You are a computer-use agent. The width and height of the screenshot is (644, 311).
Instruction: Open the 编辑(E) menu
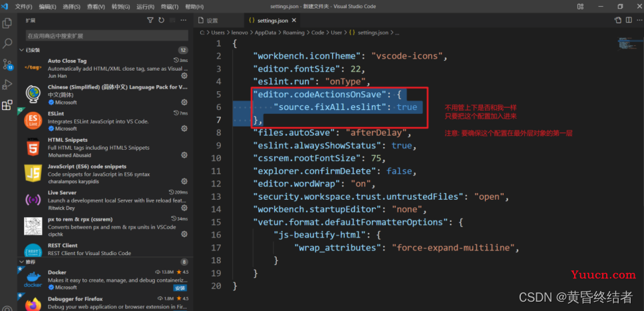pos(48,7)
